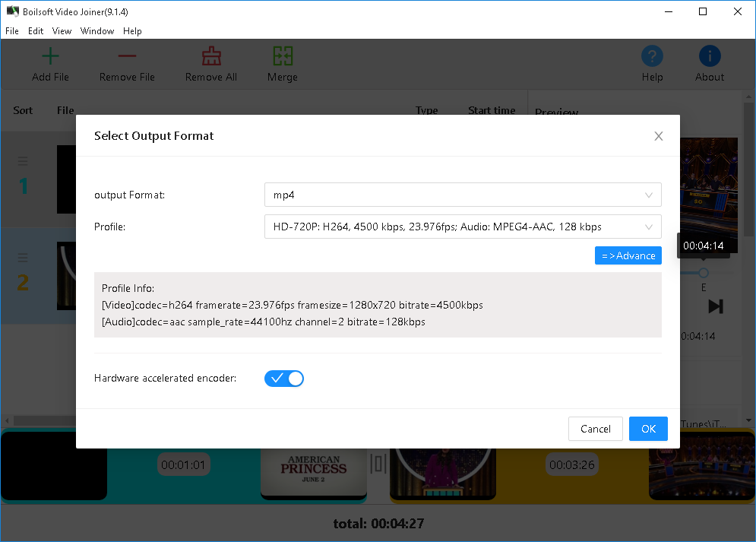This screenshot has height=542, width=756.
Task: Click the Type column header
Action: coord(427,110)
